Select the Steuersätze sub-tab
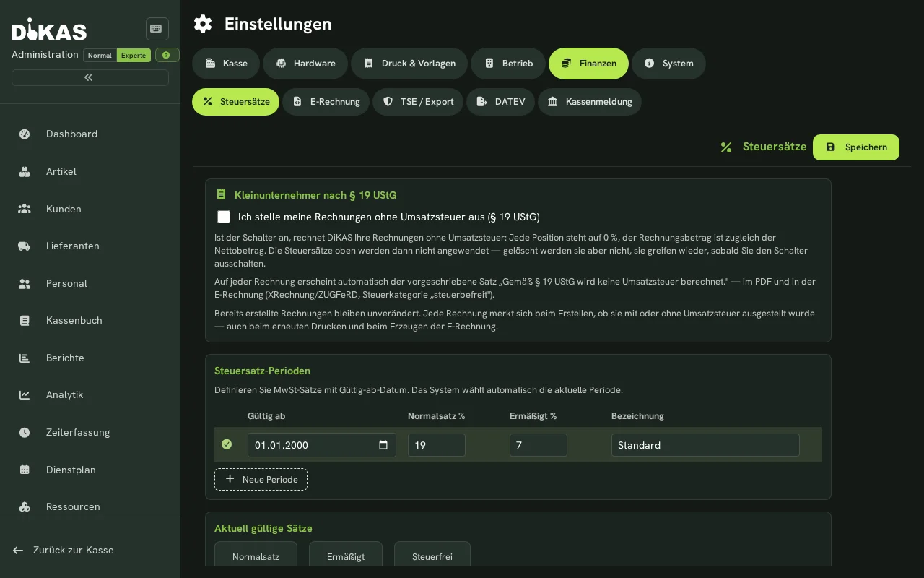The height and width of the screenshot is (578, 924). [235, 102]
